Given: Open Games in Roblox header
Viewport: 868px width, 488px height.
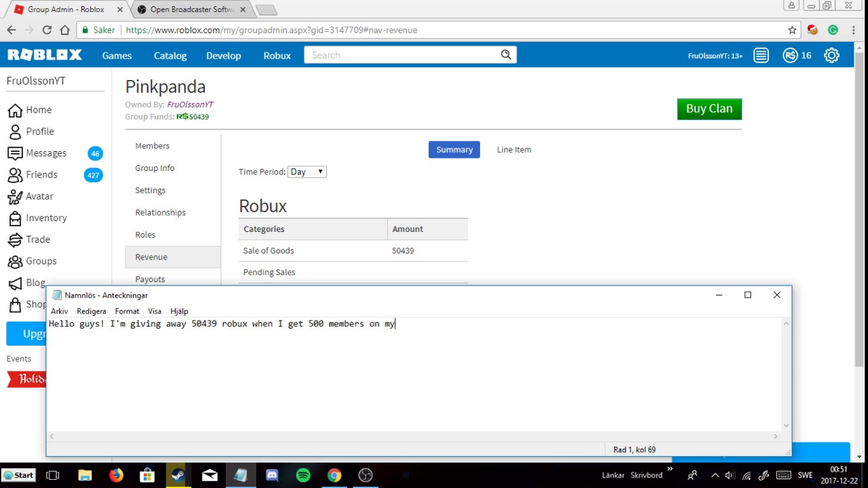Looking at the screenshot, I should [117, 56].
